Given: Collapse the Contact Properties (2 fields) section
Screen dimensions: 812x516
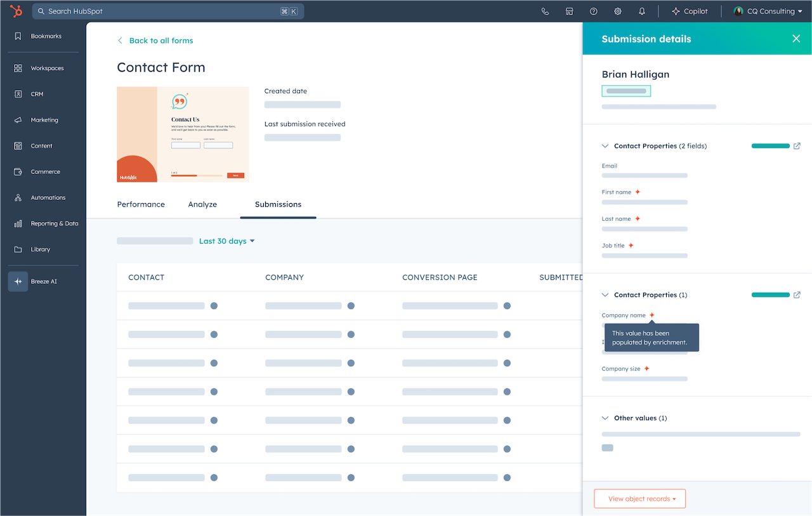Looking at the screenshot, I should tap(605, 145).
